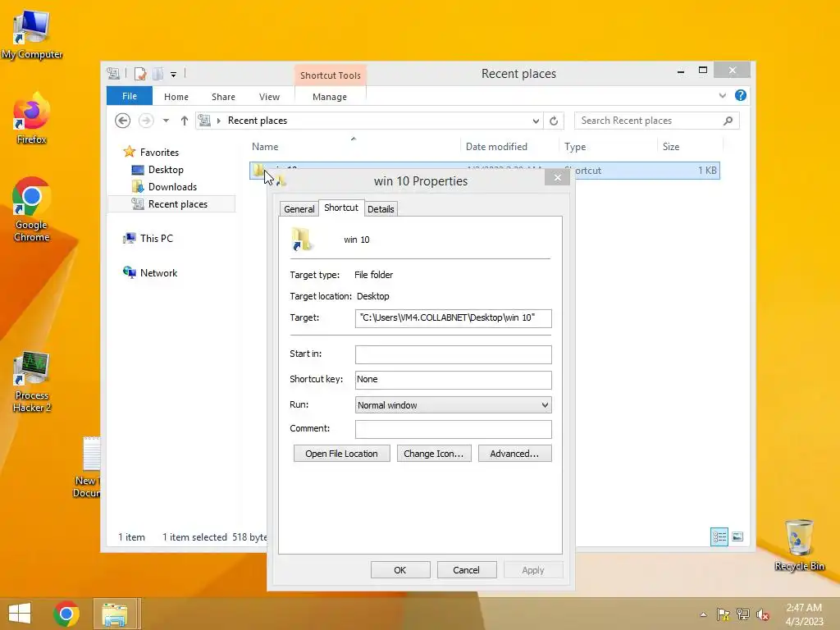Open the recent locations dropdown arrow
The width and height of the screenshot is (840, 630).
[x=166, y=121]
